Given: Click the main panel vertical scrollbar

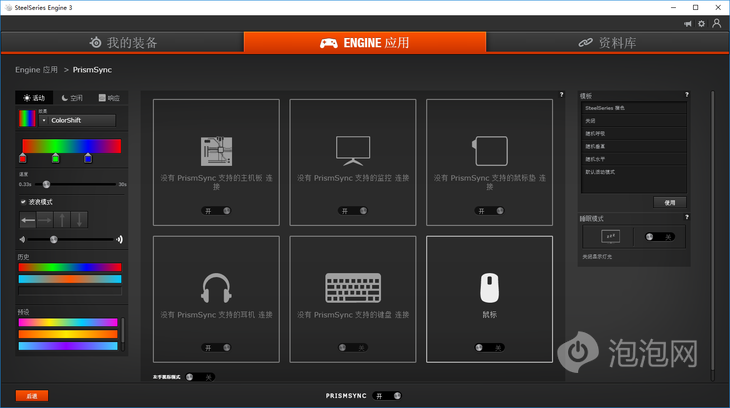Looking at the screenshot, I should click(x=712, y=235).
